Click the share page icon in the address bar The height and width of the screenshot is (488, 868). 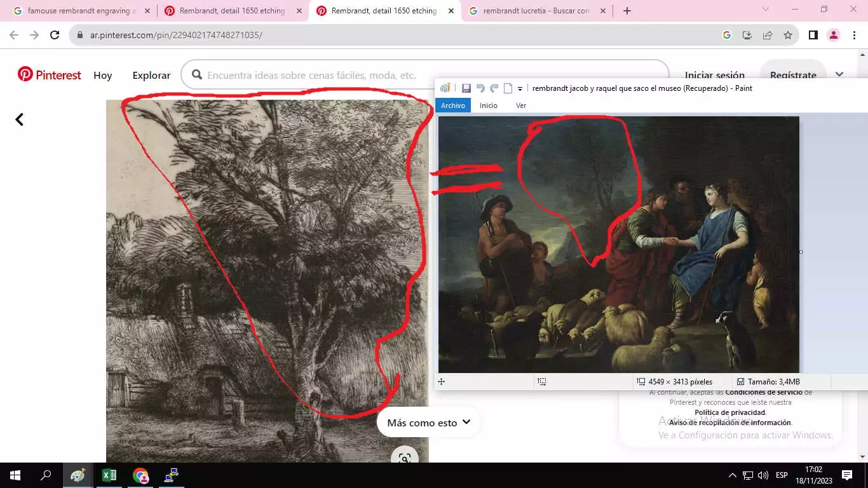[x=768, y=35]
